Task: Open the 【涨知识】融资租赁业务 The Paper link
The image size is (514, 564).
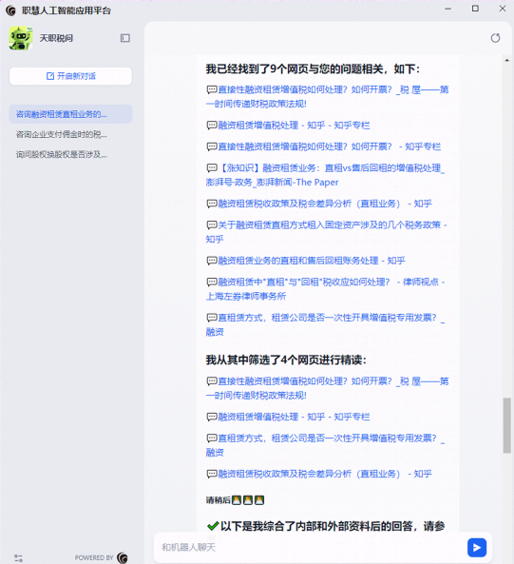Action: [326, 175]
